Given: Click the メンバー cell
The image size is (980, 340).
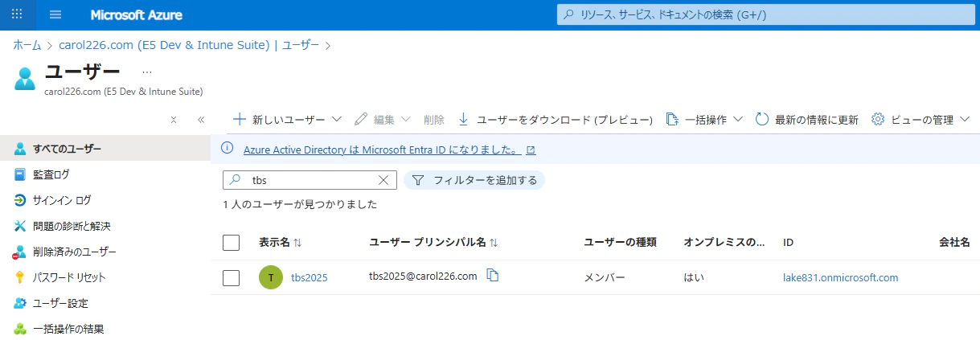Looking at the screenshot, I should [x=605, y=277].
